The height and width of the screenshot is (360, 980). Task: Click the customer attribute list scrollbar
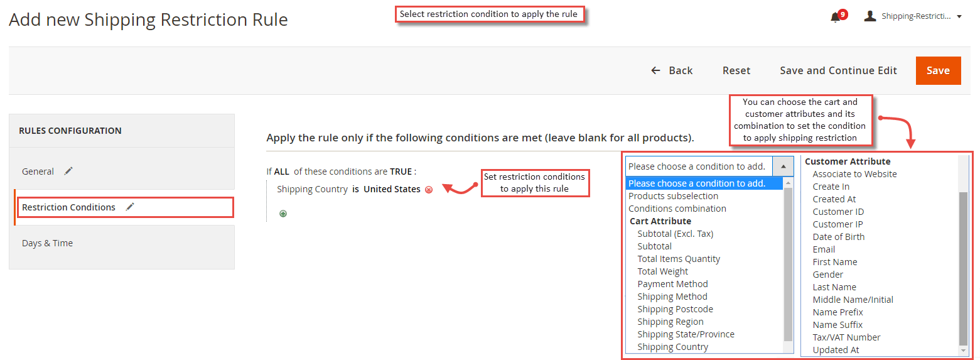point(964,269)
